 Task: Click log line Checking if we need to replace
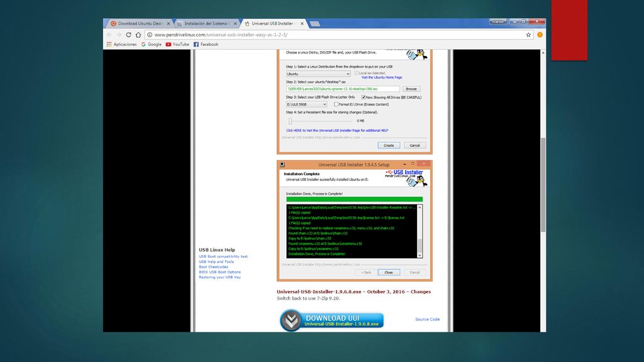(x=341, y=228)
